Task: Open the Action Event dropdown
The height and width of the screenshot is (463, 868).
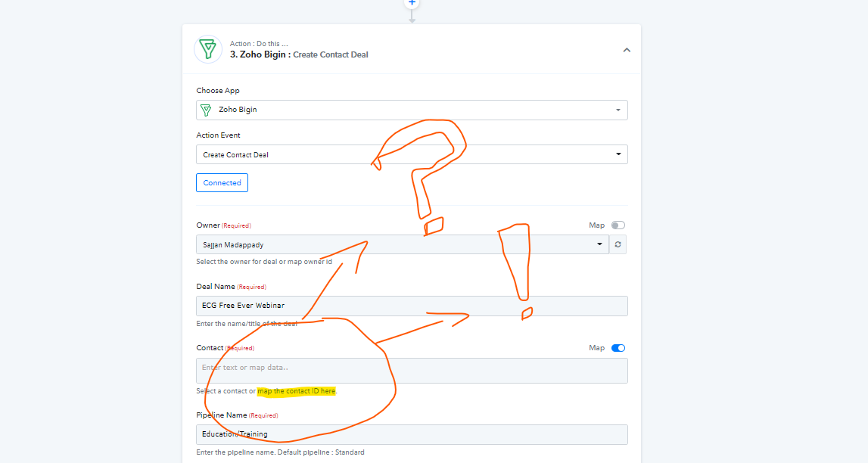Action: click(x=412, y=154)
